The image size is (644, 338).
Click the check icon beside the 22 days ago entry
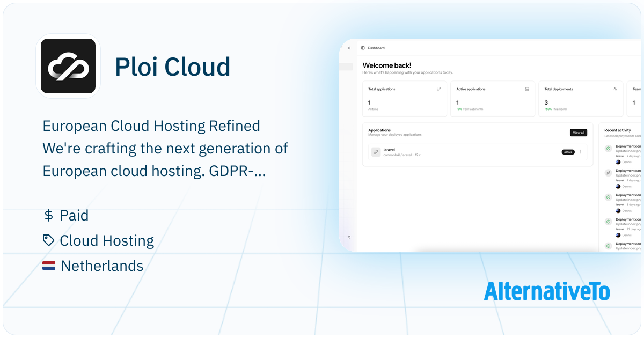click(608, 221)
